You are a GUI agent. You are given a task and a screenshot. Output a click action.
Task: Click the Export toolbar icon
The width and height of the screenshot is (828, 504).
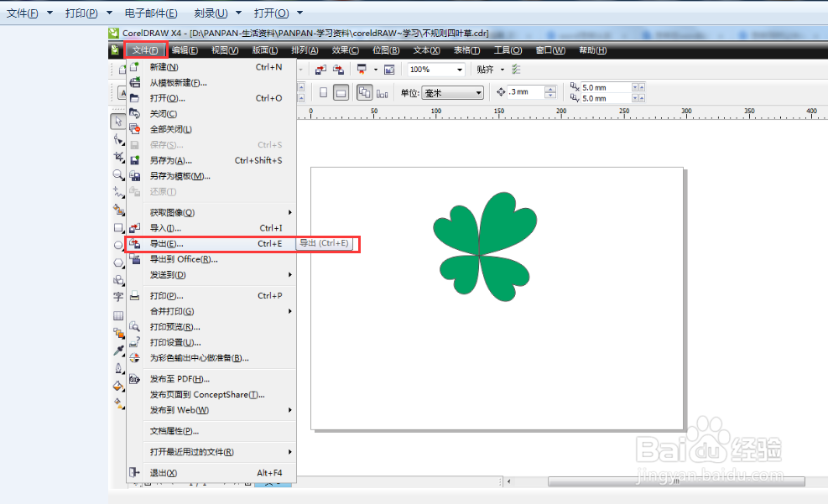pos(338,69)
